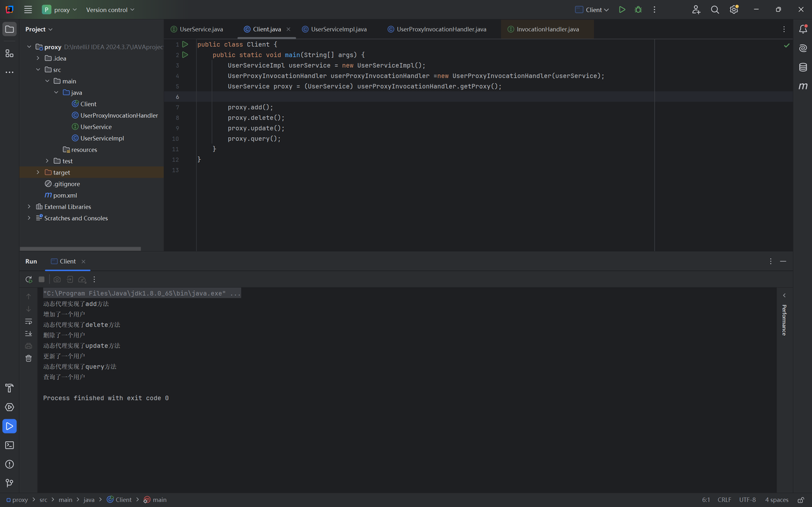The width and height of the screenshot is (812, 507).
Task: Stop the running process button
Action: tap(42, 279)
